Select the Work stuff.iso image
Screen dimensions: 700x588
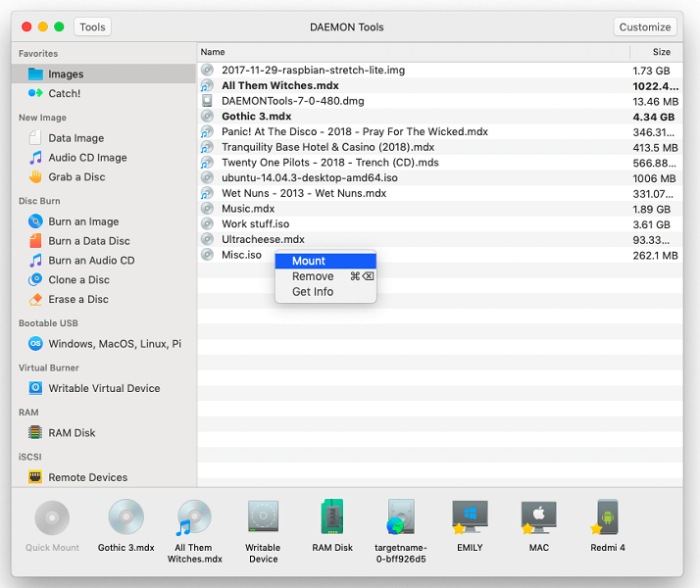(440, 224)
